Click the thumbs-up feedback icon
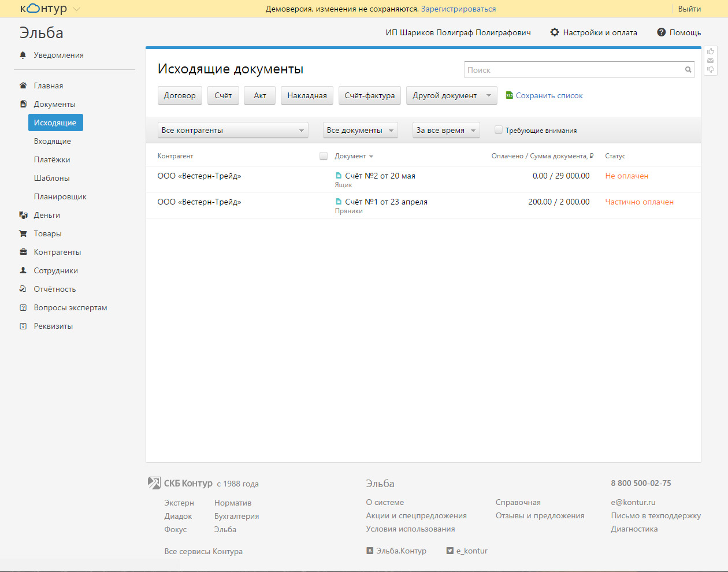This screenshot has width=728, height=572. pyautogui.click(x=711, y=51)
